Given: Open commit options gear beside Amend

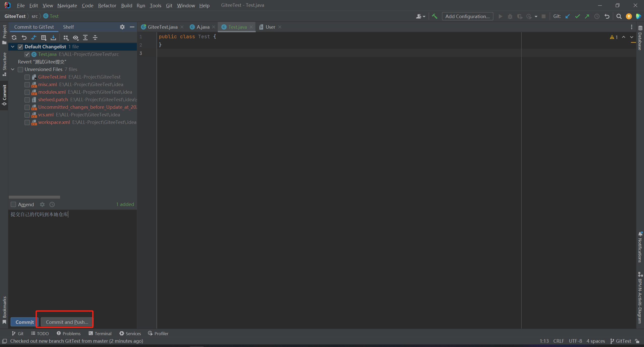Looking at the screenshot, I should 42,204.
